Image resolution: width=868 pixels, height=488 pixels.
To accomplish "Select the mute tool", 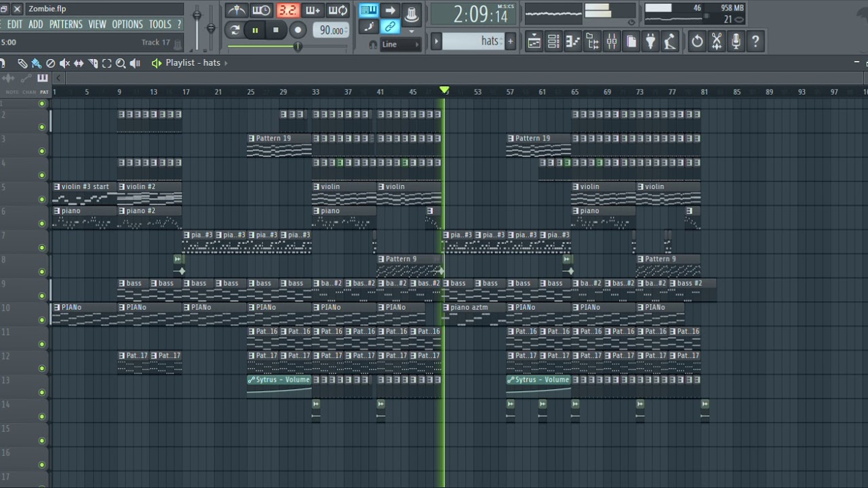I will [x=64, y=63].
